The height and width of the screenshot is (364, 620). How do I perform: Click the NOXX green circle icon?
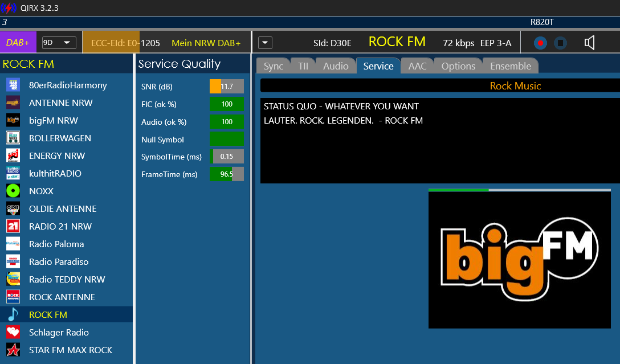[x=13, y=191]
